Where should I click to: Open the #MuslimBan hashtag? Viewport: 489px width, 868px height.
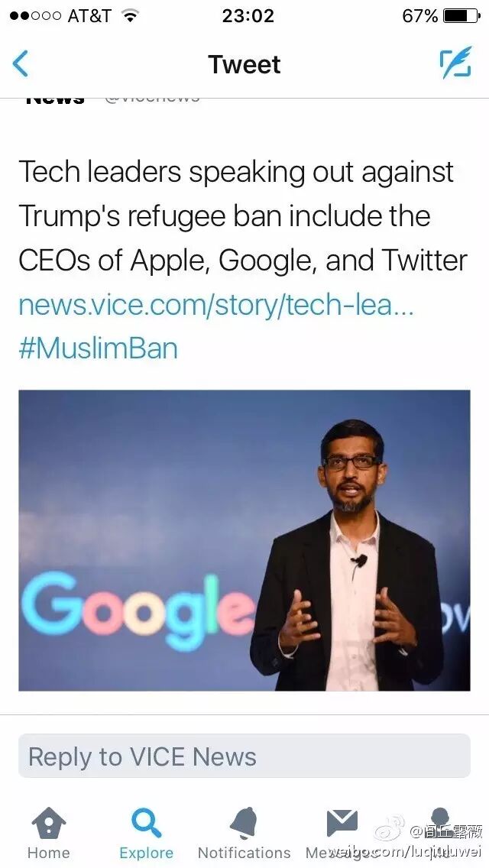(98, 348)
